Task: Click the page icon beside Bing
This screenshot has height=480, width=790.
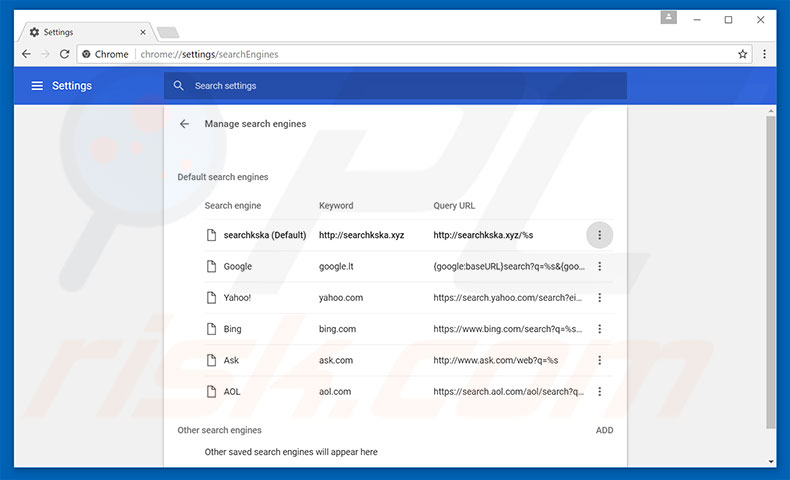Action: pyautogui.click(x=212, y=329)
